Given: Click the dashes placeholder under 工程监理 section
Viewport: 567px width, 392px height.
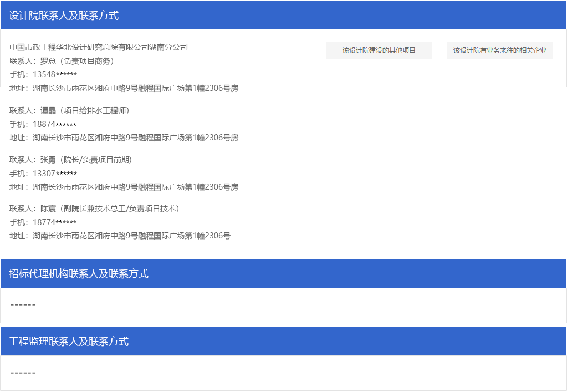Looking at the screenshot, I should pyautogui.click(x=23, y=373).
